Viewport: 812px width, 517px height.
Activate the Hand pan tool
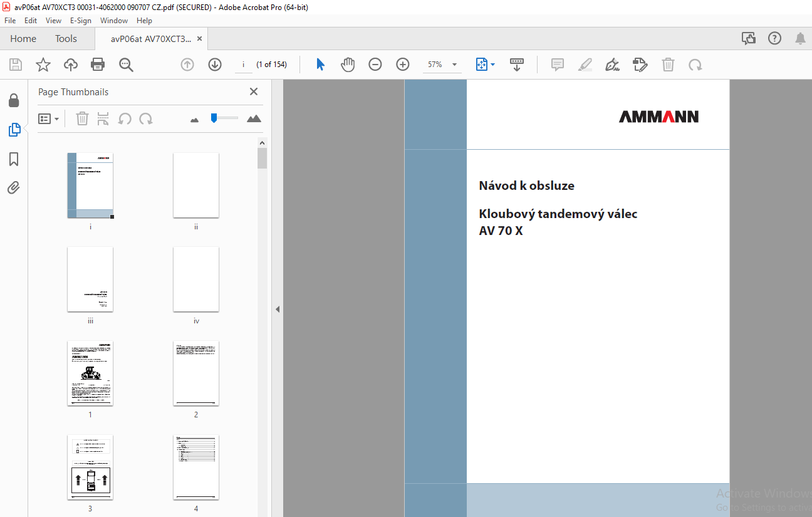(x=348, y=65)
